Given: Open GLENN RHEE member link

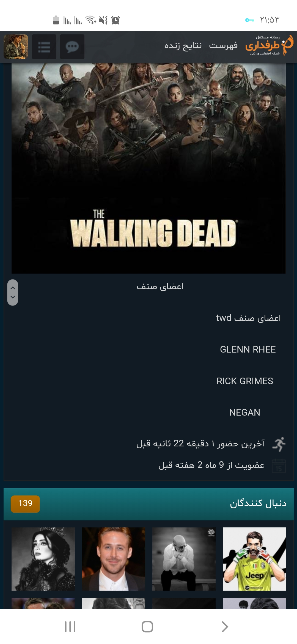Looking at the screenshot, I should click(x=248, y=350).
